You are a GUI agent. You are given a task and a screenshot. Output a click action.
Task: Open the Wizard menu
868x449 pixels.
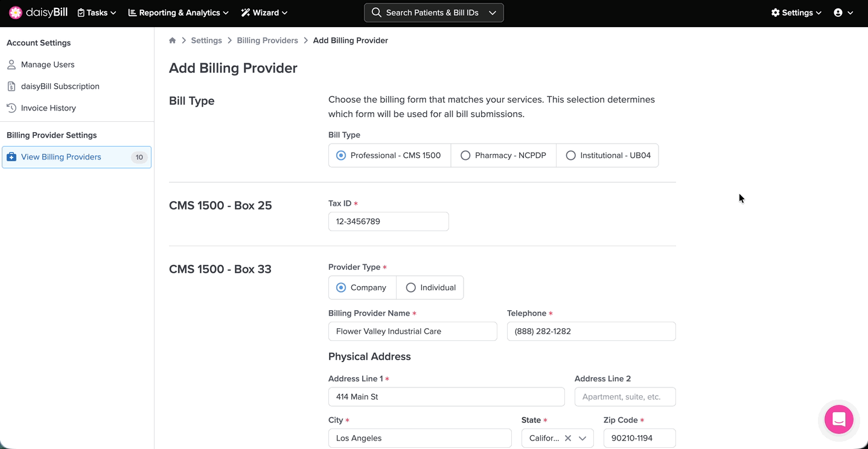point(264,13)
